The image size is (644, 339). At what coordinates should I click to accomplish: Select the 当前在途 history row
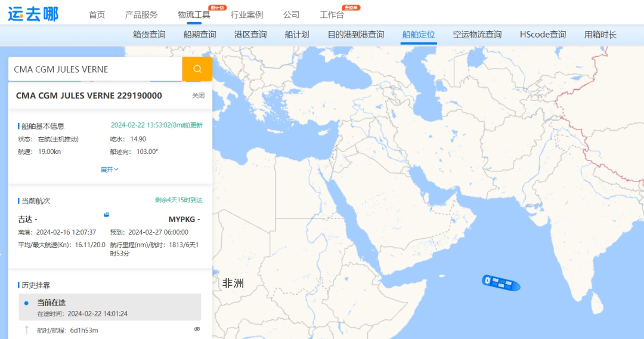(x=110, y=307)
